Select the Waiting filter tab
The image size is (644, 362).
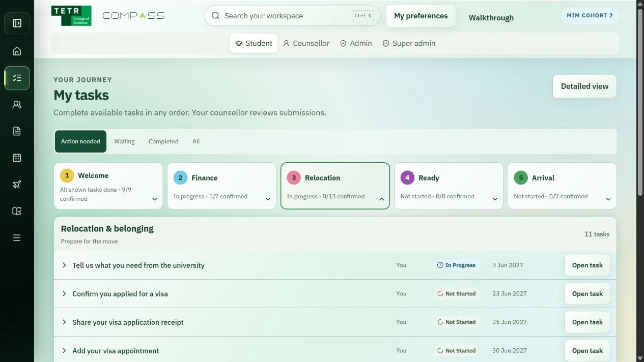click(x=124, y=141)
